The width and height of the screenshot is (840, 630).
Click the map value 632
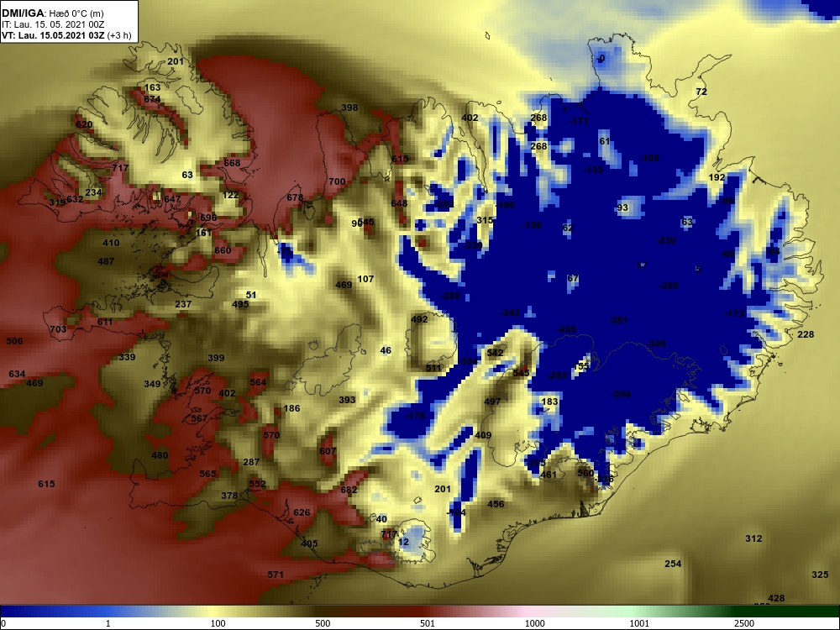(x=75, y=199)
